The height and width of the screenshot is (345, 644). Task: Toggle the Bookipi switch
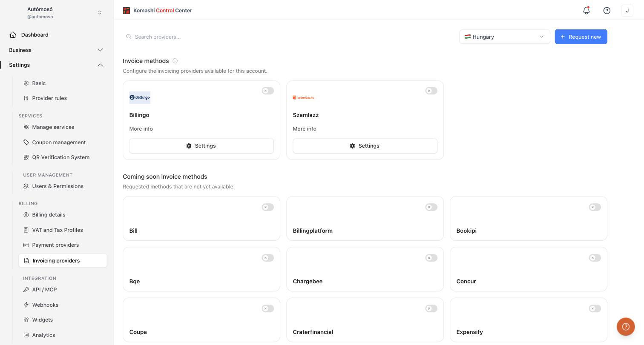(x=595, y=207)
